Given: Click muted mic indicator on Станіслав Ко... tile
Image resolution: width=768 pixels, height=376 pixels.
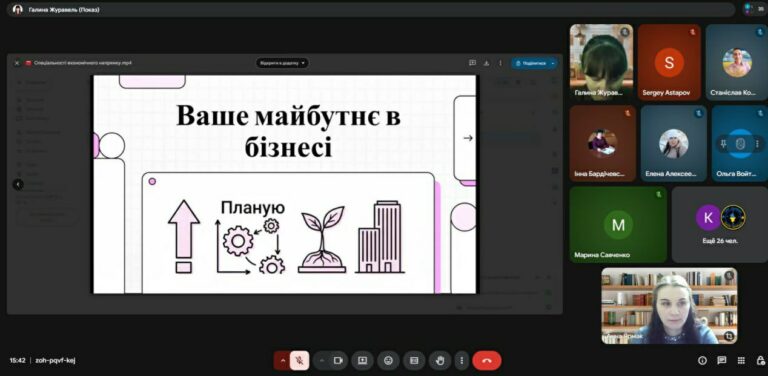Looking at the screenshot, I should (x=761, y=32).
